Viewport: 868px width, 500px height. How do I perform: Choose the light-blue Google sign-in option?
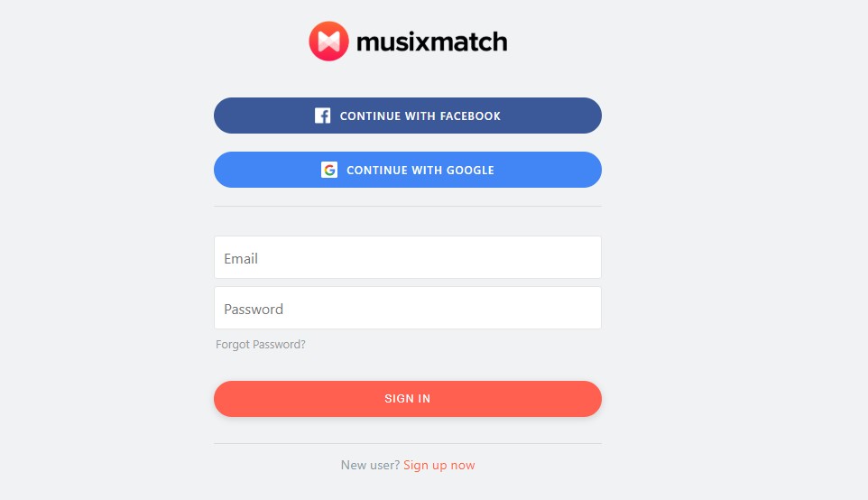(408, 170)
